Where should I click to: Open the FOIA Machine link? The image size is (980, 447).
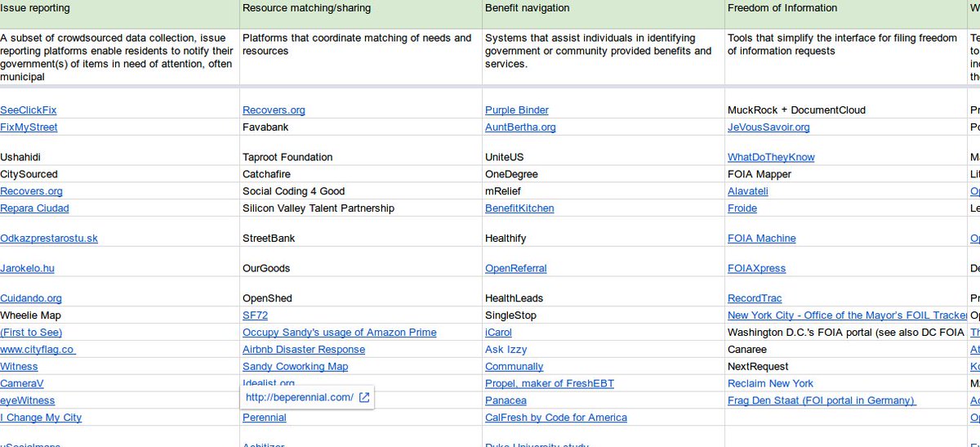(x=762, y=239)
